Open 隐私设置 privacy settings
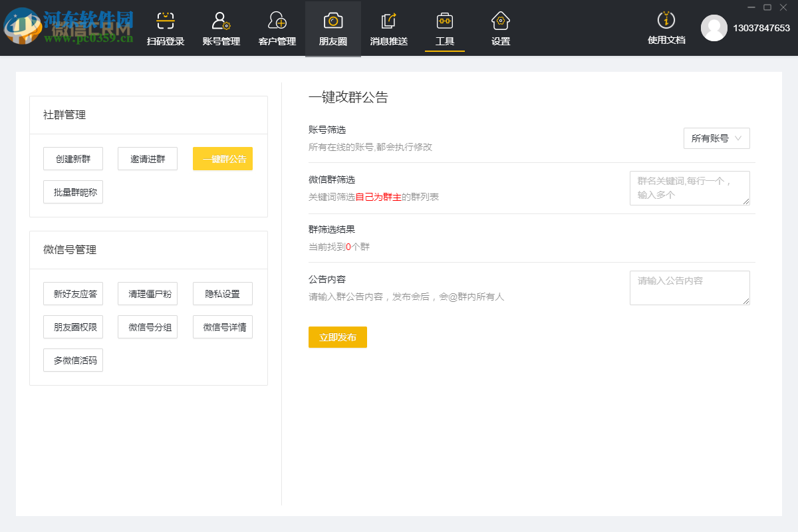The image size is (798, 532). [222, 293]
